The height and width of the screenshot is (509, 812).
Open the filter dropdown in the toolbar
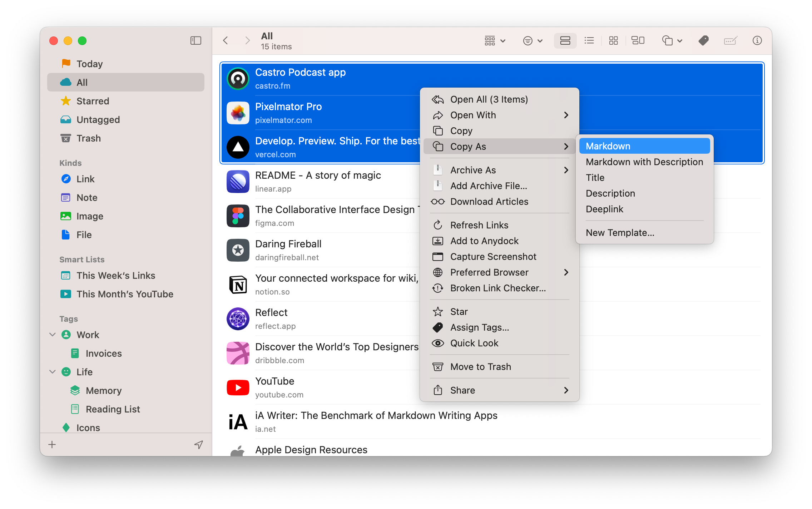(532, 40)
